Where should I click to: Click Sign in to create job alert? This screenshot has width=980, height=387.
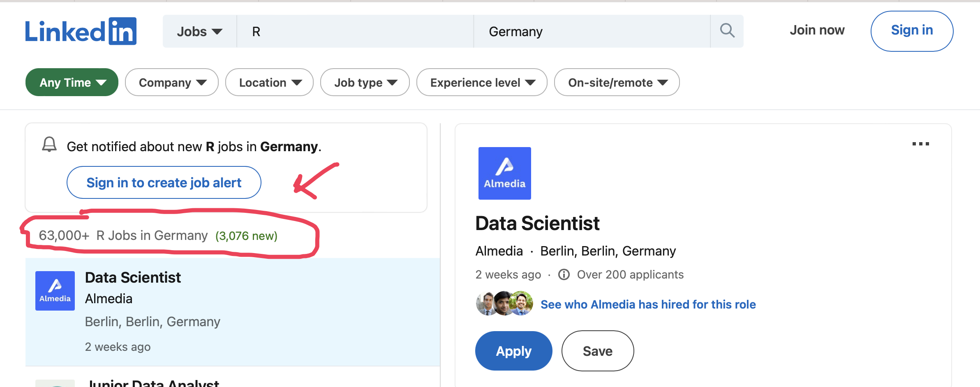164,183
